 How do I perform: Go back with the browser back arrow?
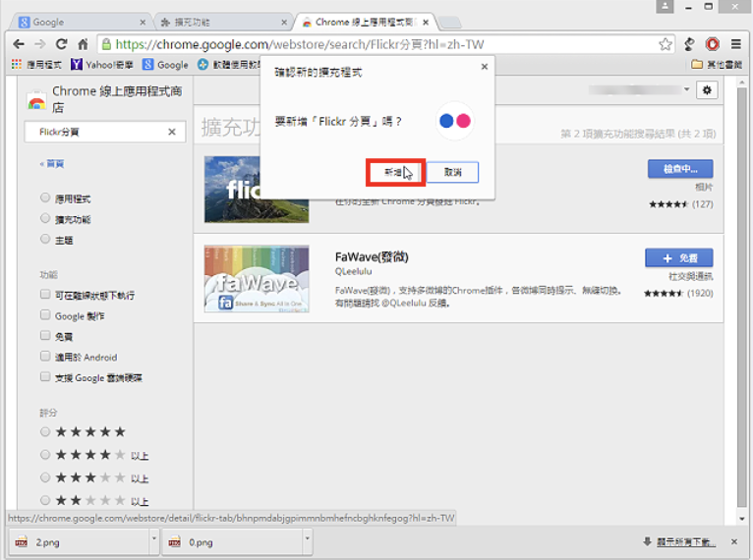[19, 44]
